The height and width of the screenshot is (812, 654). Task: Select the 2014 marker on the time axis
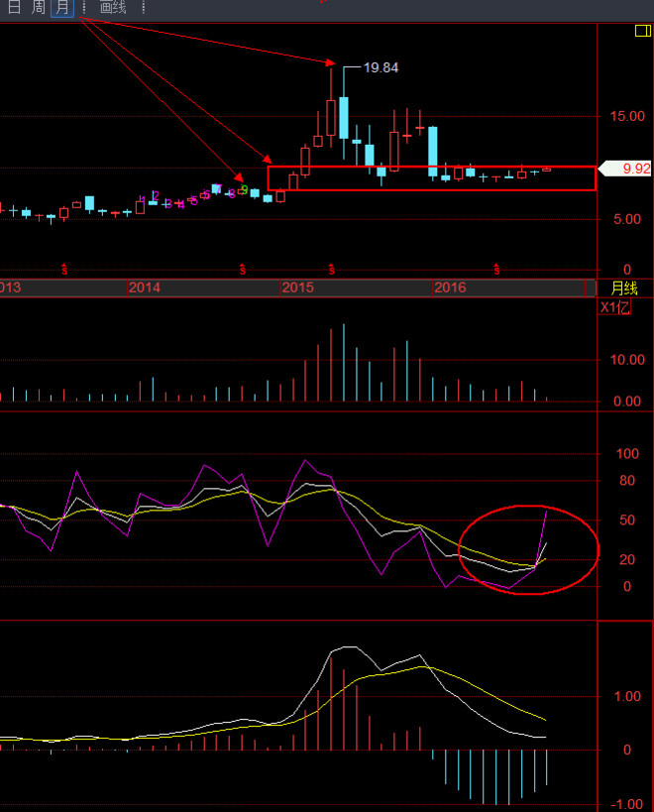145,288
